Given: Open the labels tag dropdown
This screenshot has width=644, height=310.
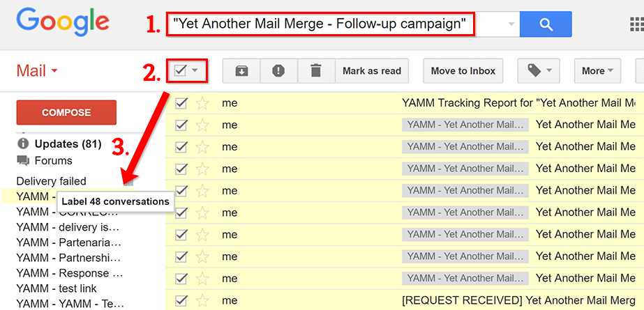Looking at the screenshot, I should [x=539, y=71].
